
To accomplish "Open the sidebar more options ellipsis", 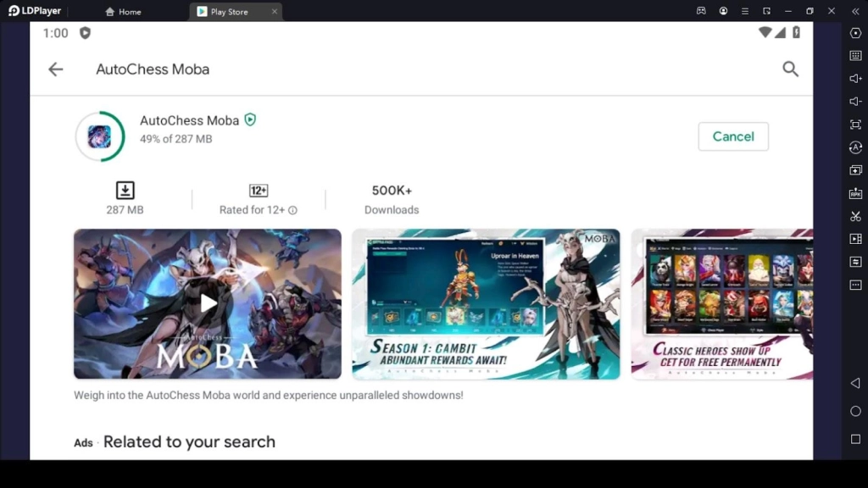I will point(855,283).
